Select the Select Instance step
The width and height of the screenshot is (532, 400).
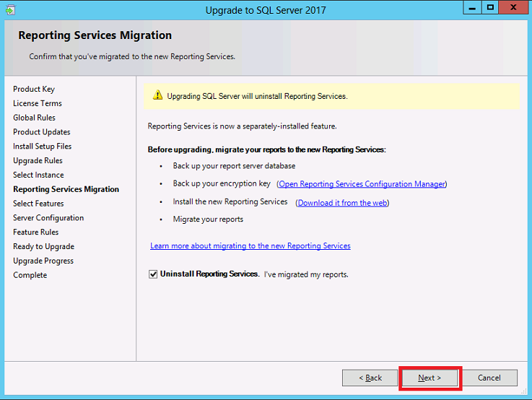click(x=39, y=175)
